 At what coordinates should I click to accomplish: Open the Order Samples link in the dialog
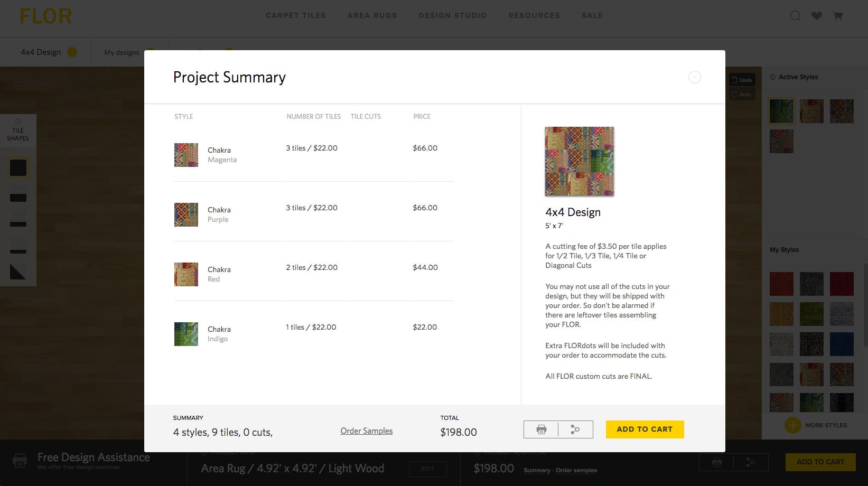[x=366, y=431]
